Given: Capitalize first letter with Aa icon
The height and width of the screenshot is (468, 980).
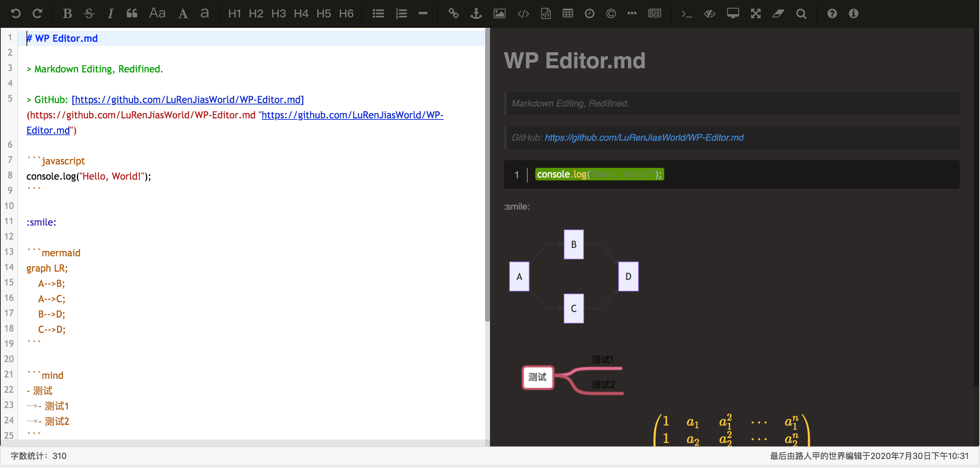Looking at the screenshot, I should click(x=157, y=14).
